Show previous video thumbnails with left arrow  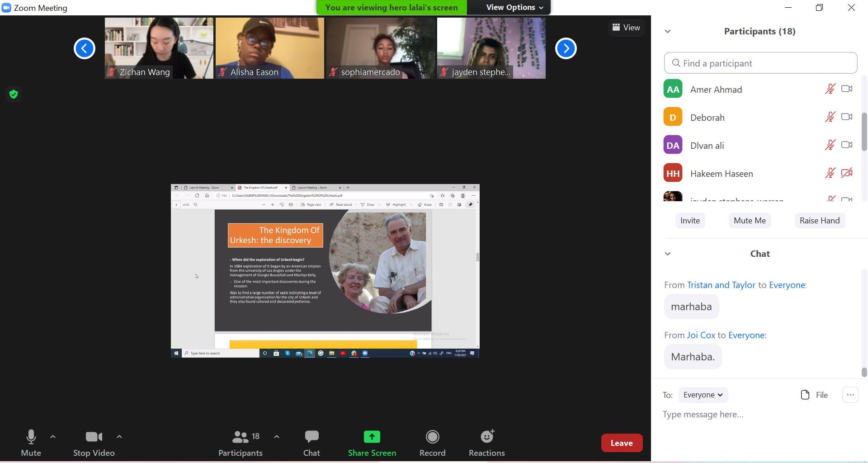pyautogui.click(x=85, y=48)
